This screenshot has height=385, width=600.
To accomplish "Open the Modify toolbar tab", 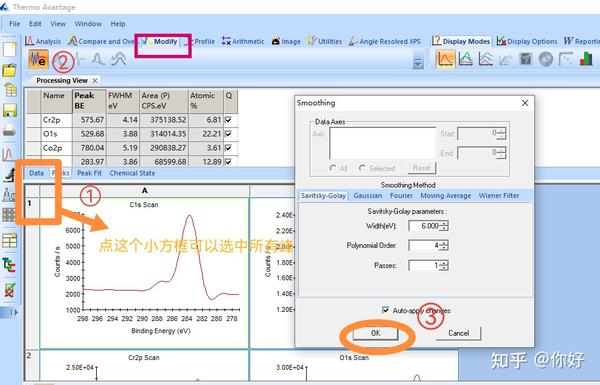I will [161, 41].
